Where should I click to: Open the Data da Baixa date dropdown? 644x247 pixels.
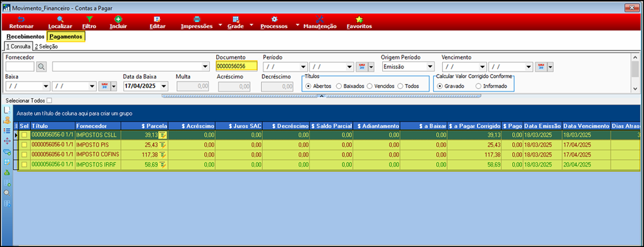(164, 86)
